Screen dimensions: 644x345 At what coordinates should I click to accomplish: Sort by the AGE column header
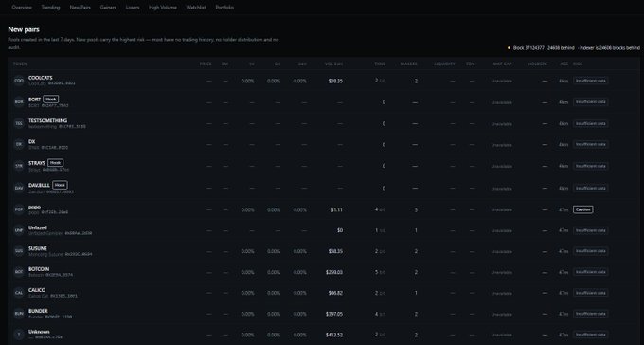pos(563,64)
